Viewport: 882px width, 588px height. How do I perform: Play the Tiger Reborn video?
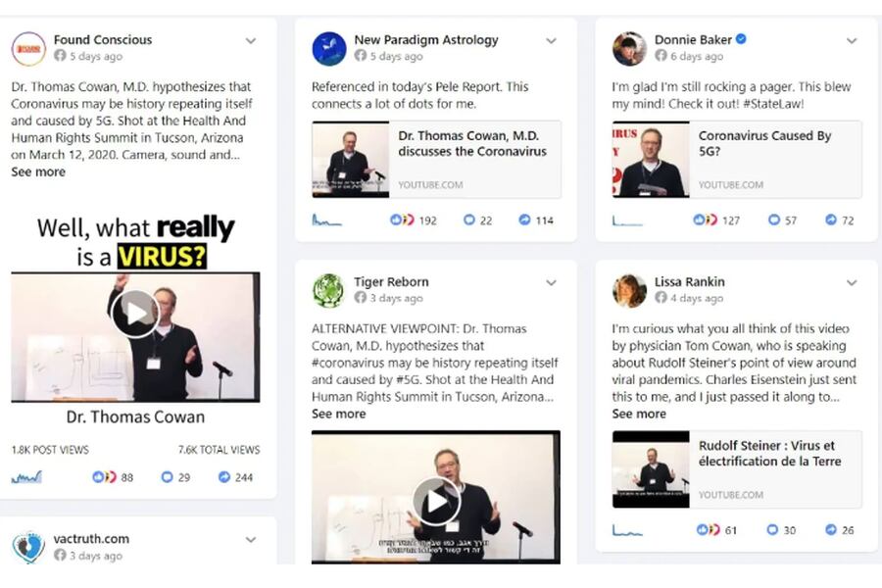click(x=436, y=501)
